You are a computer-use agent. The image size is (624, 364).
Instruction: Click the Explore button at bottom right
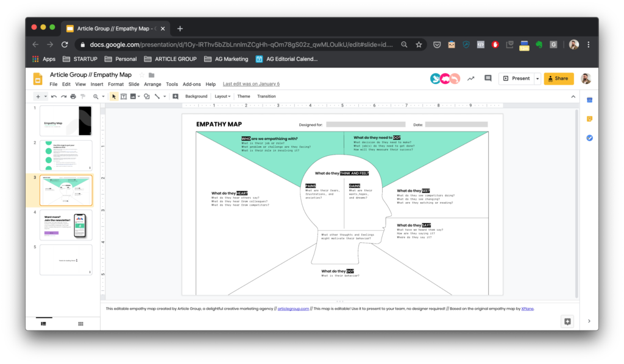coord(567,321)
